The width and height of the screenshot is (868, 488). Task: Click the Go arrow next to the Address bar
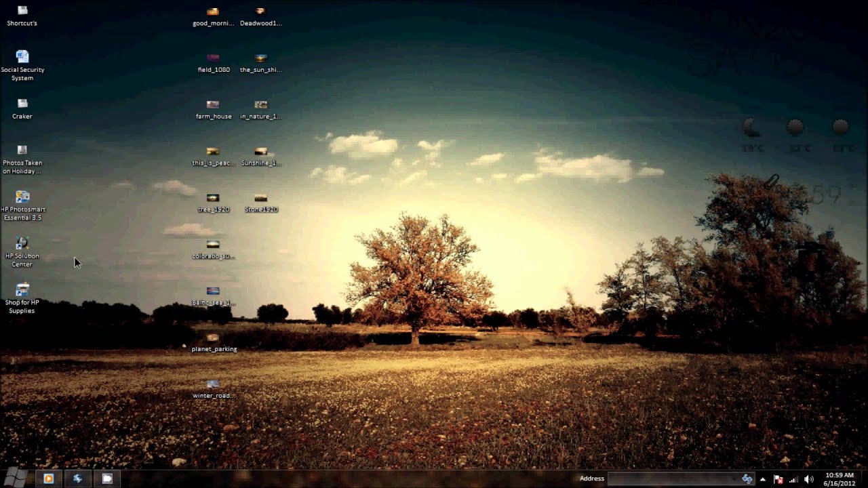pos(747,479)
